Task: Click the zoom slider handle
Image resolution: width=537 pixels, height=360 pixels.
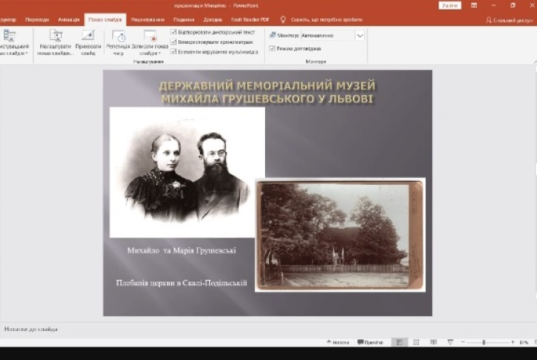Action: pos(484,342)
